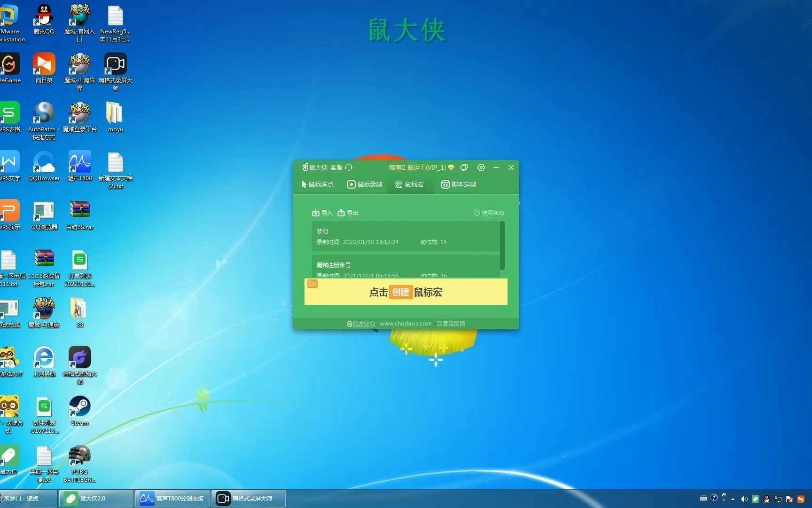
Task: Open the multi-screen monitor icon in title bar
Action: click(464, 167)
